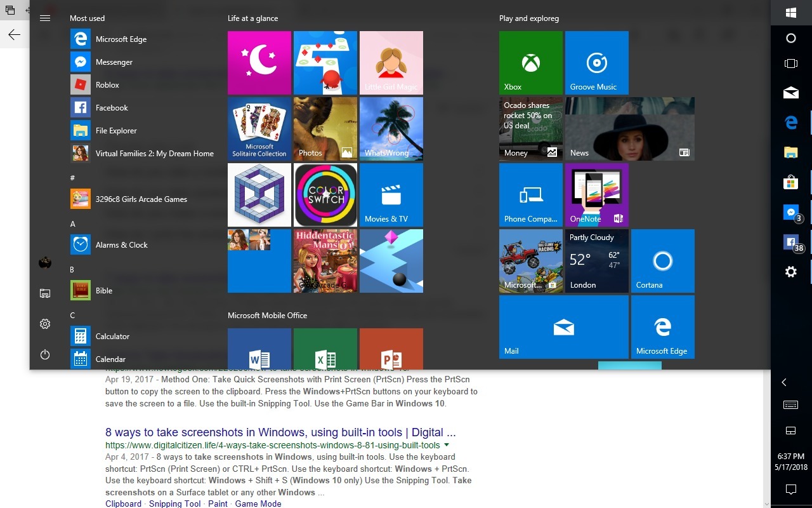
Task: Open the purple 3D cube puzzle tile
Action: 259,195
